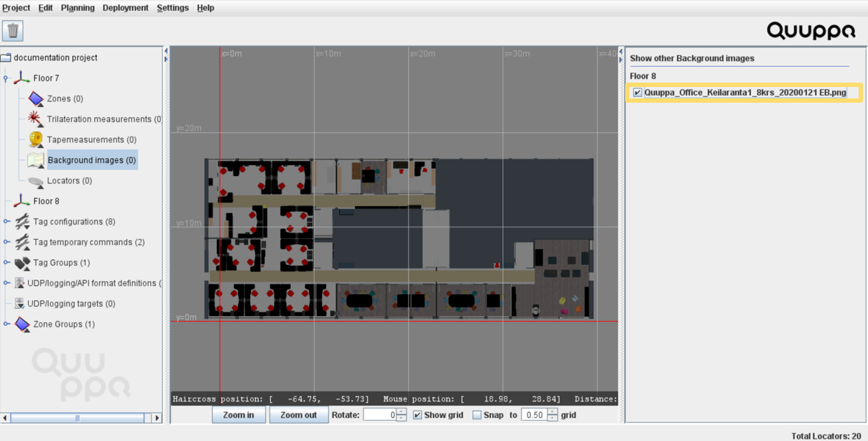This screenshot has height=441, width=868.
Task: Select Tag configurations (8) tree item
Action: (x=74, y=222)
